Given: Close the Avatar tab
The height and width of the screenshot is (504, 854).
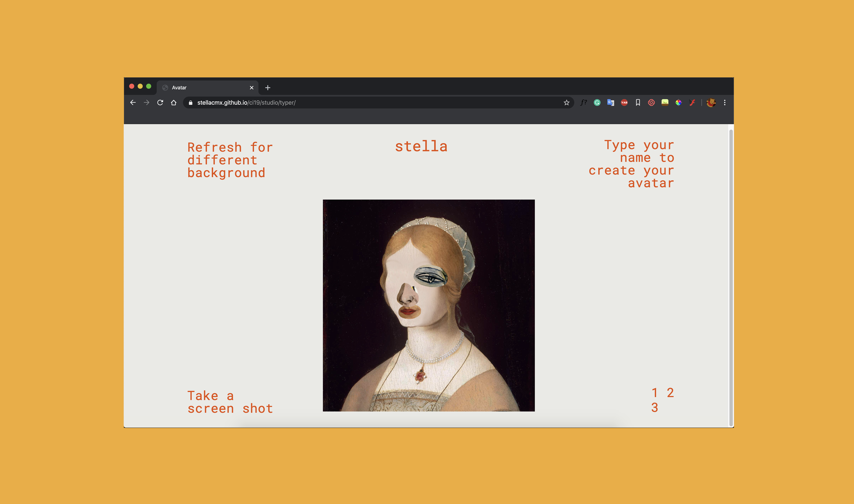Looking at the screenshot, I should pyautogui.click(x=251, y=88).
